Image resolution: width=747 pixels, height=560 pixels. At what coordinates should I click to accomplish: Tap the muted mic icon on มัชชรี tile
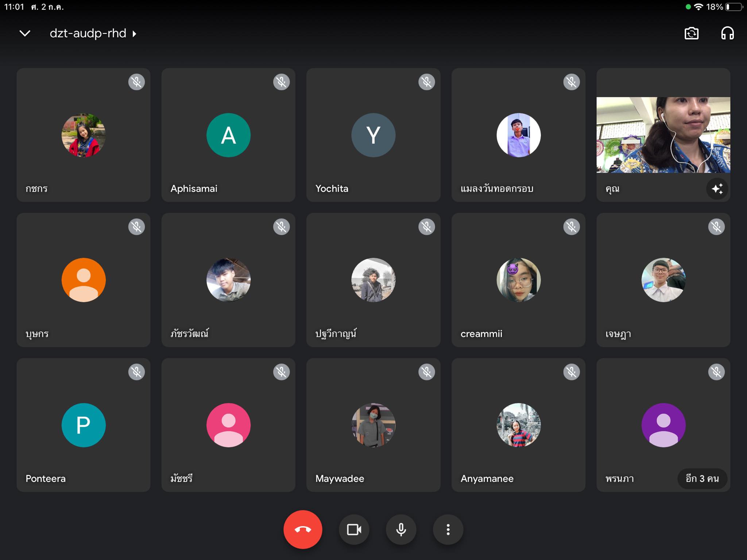tap(281, 372)
